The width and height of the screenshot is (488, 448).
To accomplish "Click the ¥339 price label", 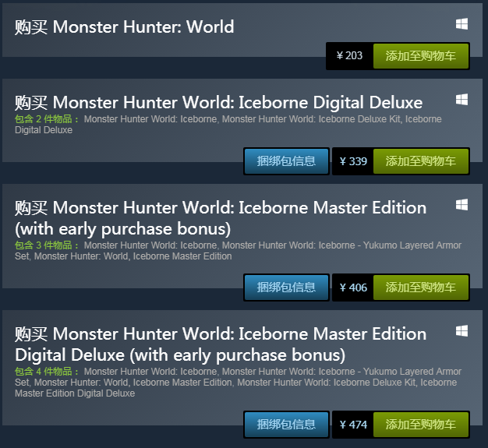I will pos(353,161).
